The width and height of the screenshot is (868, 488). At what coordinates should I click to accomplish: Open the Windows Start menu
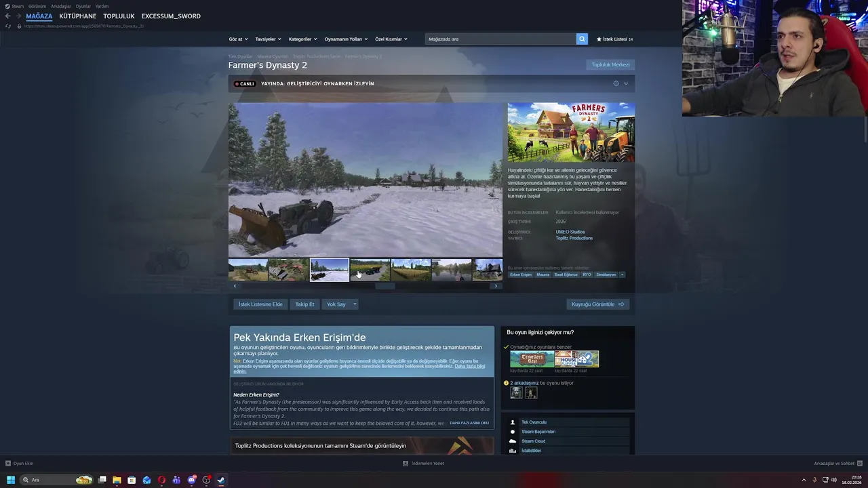[x=10, y=480]
